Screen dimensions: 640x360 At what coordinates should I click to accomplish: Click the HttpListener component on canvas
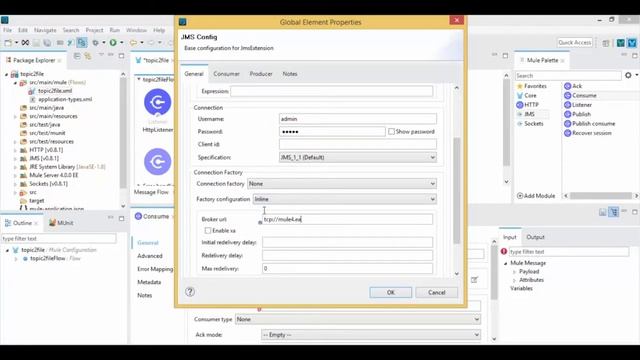[158, 102]
